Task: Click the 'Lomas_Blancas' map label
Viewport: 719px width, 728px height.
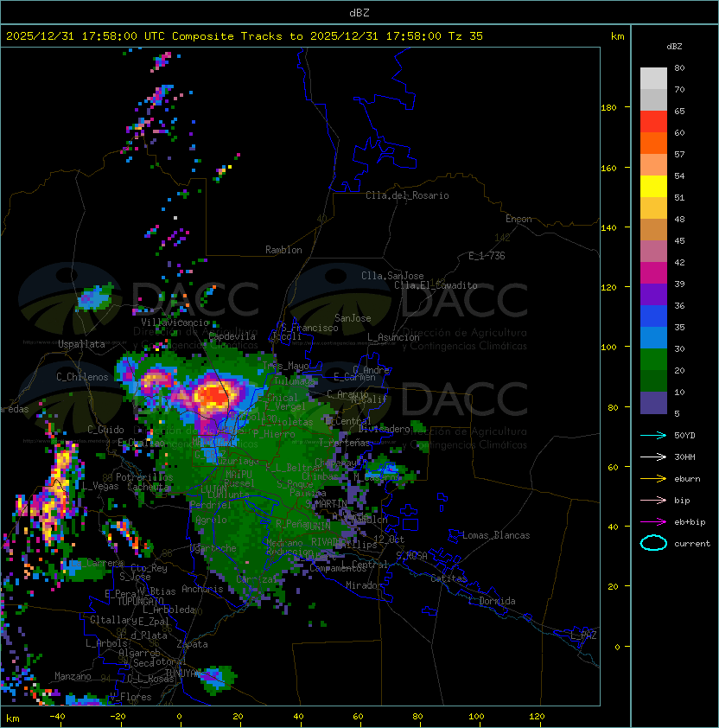Action: coord(496,535)
